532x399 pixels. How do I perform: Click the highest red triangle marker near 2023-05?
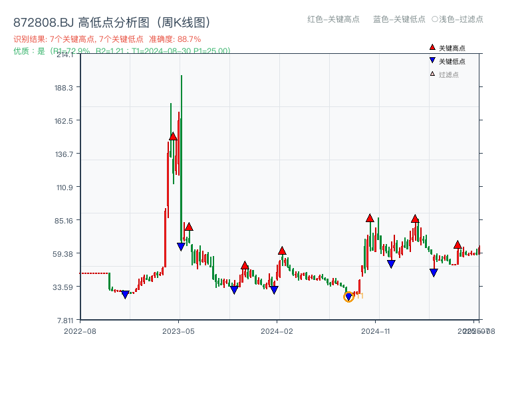click(172, 136)
